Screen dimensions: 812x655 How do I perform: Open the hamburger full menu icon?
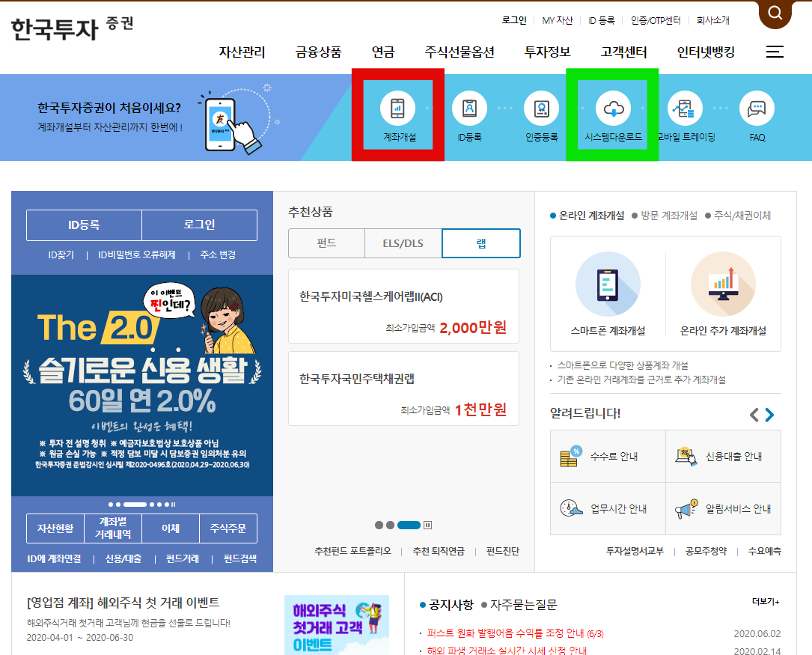(774, 51)
